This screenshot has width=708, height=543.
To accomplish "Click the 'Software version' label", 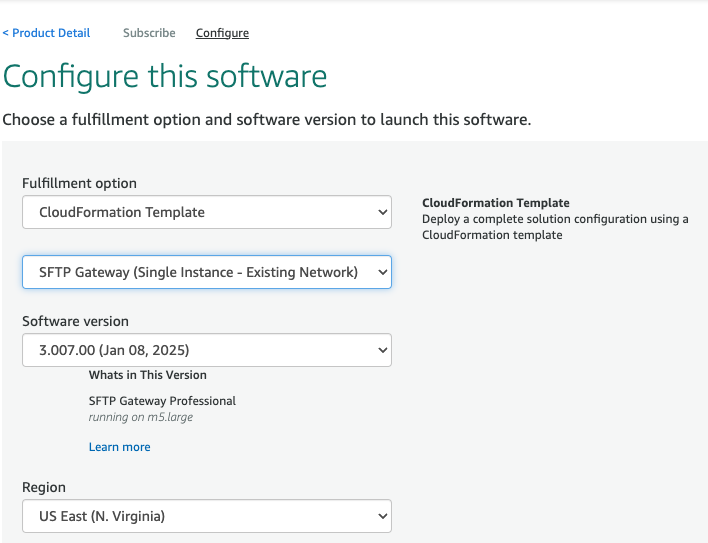I will pyautogui.click(x=75, y=321).
